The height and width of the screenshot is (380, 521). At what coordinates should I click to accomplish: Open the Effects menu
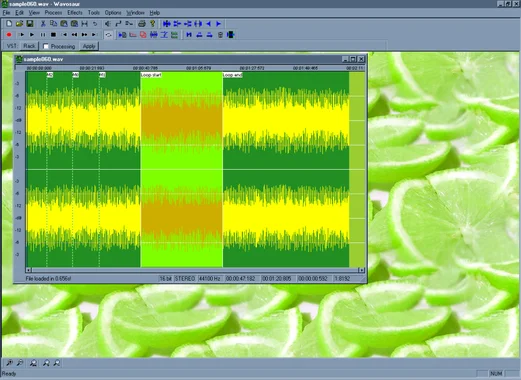tap(75, 13)
